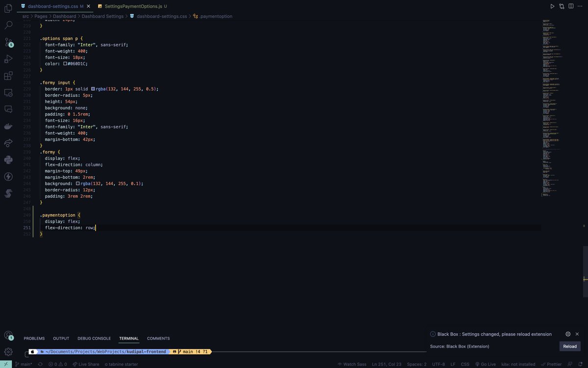Change indentation via Spaces: 2
The image size is (588, 368).
(x=417, y=364)
